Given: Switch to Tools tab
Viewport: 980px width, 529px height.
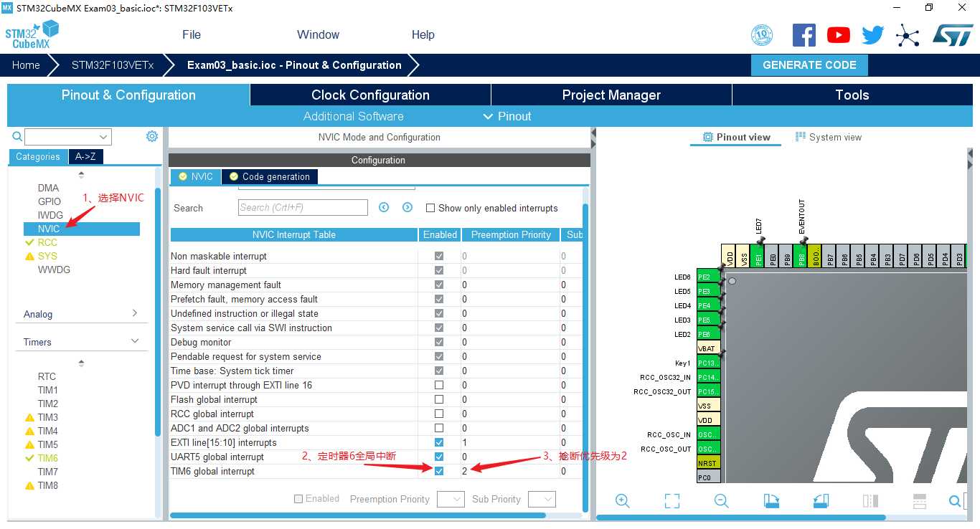Looking at the screenshot, I should (852, 95).
